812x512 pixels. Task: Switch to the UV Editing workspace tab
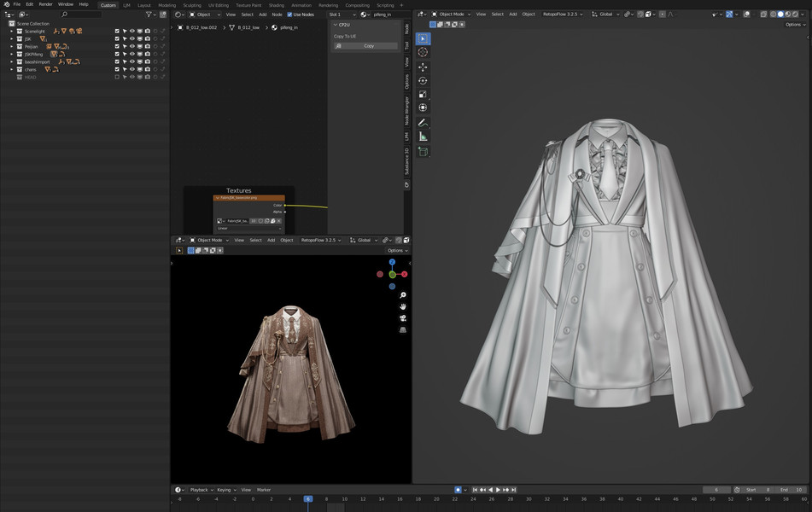click(218, 5)
